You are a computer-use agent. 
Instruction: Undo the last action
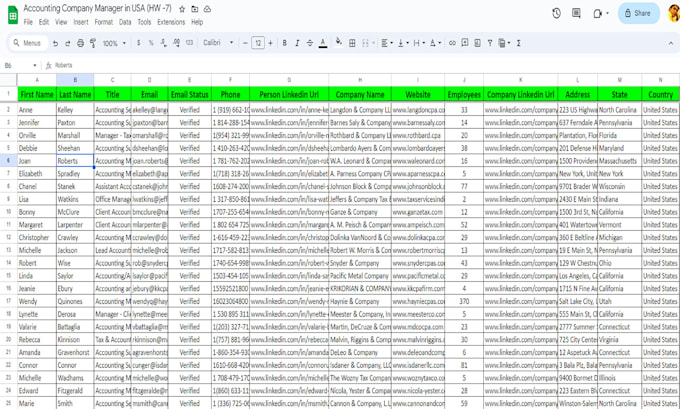55,43
